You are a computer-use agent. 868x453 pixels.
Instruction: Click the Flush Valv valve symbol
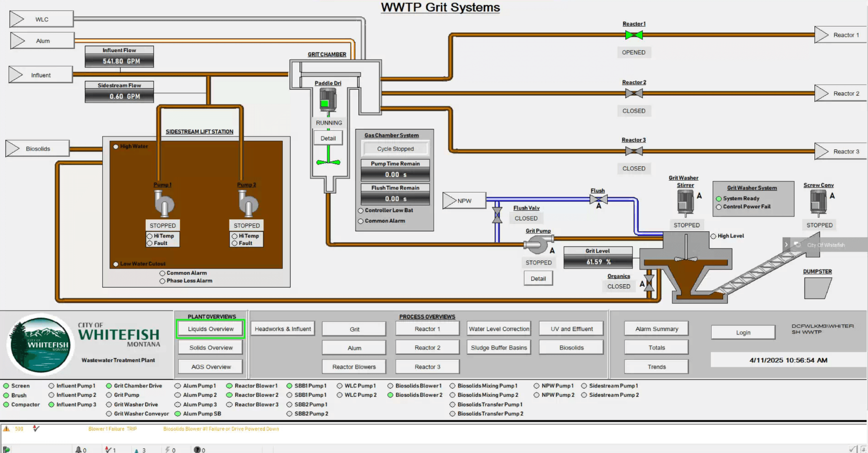coord(497,215)
